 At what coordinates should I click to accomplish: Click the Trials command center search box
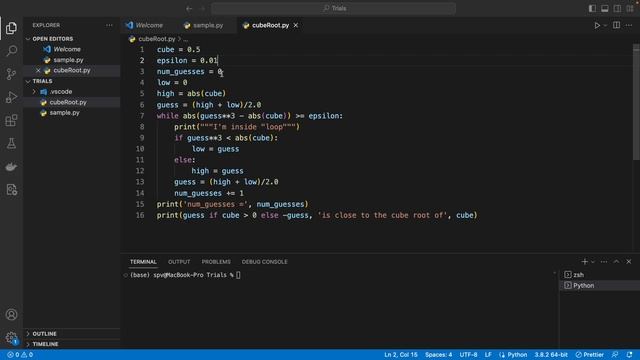tap(333, 8)
